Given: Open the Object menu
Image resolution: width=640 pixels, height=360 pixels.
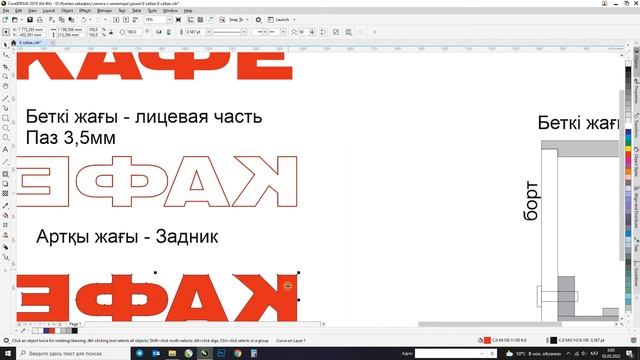Looking at the screenshot, I should pos(67,11).
